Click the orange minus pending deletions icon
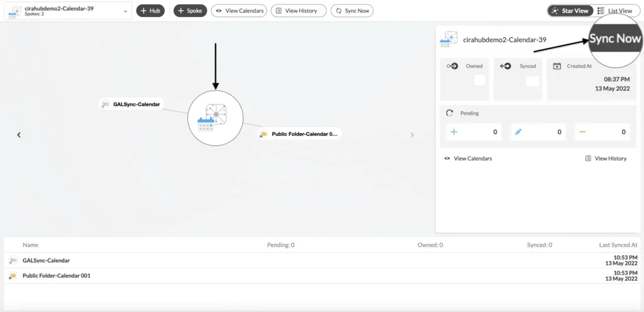Image resolution: width=644 pixels, height=312 pixels. pos(582,131)
